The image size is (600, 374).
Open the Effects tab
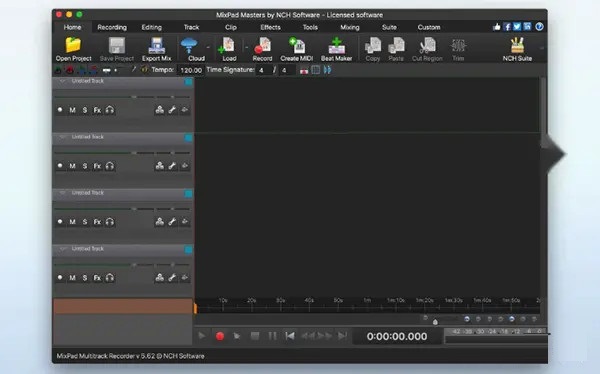[270, 27]
